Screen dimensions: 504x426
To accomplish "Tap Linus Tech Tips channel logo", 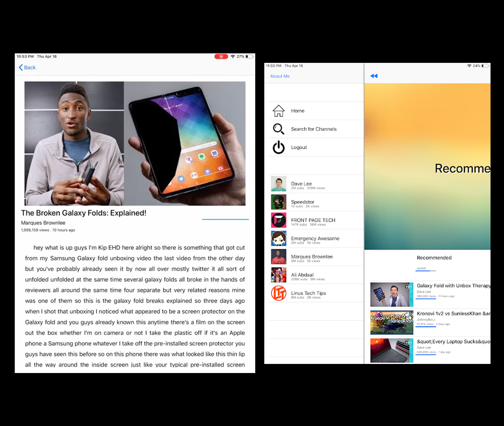I will 279,293.
